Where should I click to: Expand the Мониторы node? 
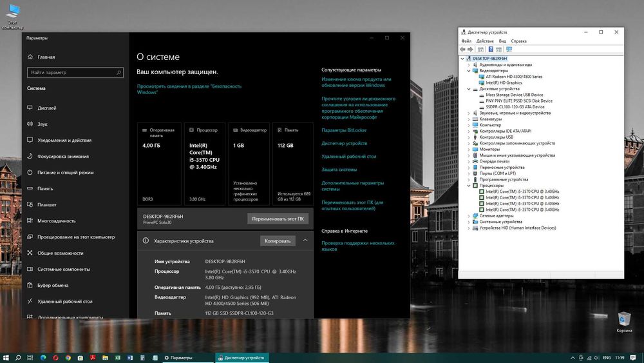[x=469, y=149]
